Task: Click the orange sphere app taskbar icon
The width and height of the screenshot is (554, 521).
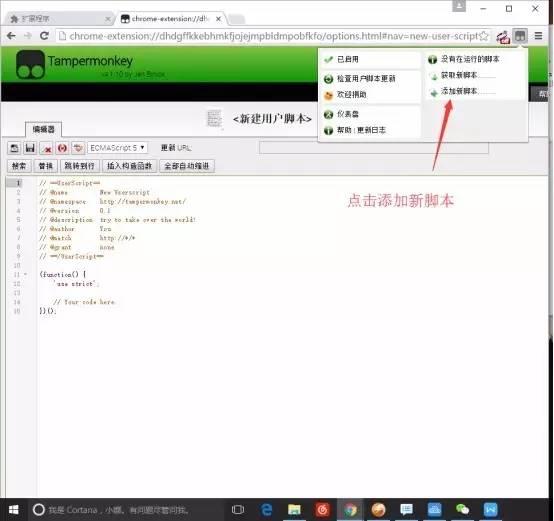Action: (378, 510)
